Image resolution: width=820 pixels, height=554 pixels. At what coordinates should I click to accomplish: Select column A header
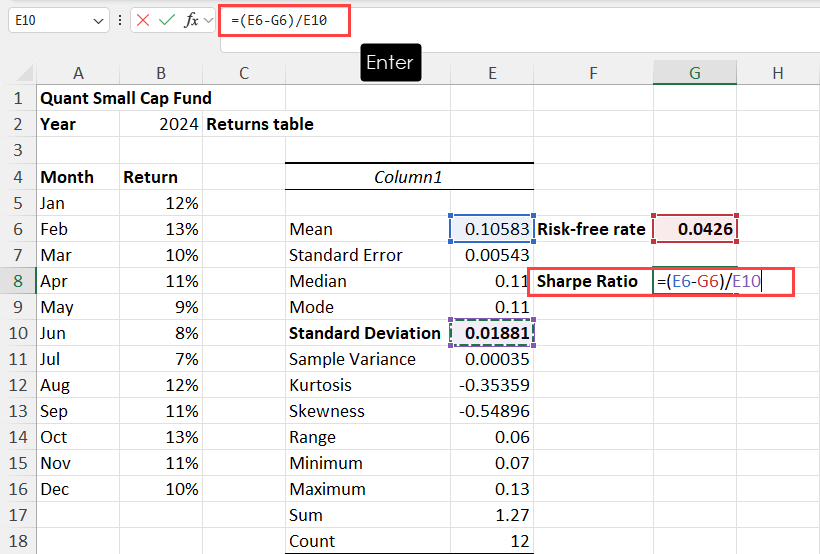pos(78,73)
